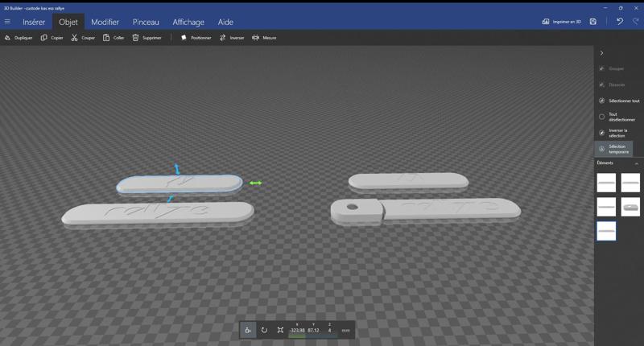Click the save disk icon
Viewport: 644px width, 346px height.
[x=593, y=22]
